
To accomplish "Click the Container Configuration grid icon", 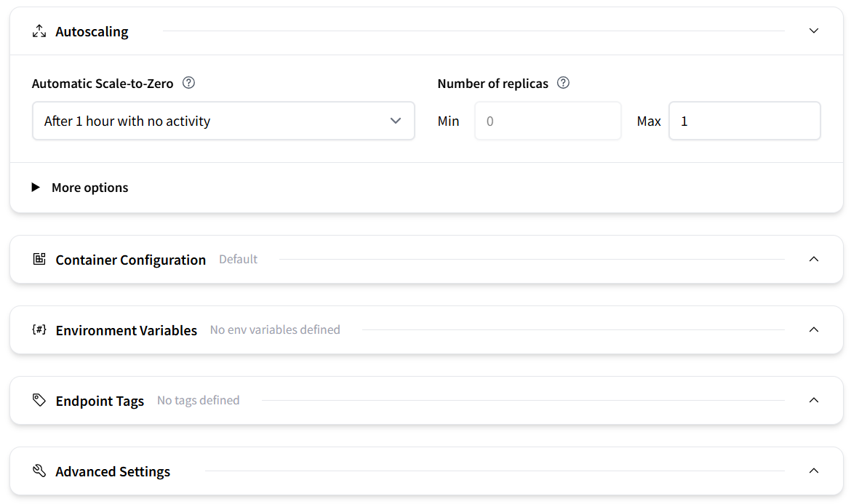I will coord(39,259).
